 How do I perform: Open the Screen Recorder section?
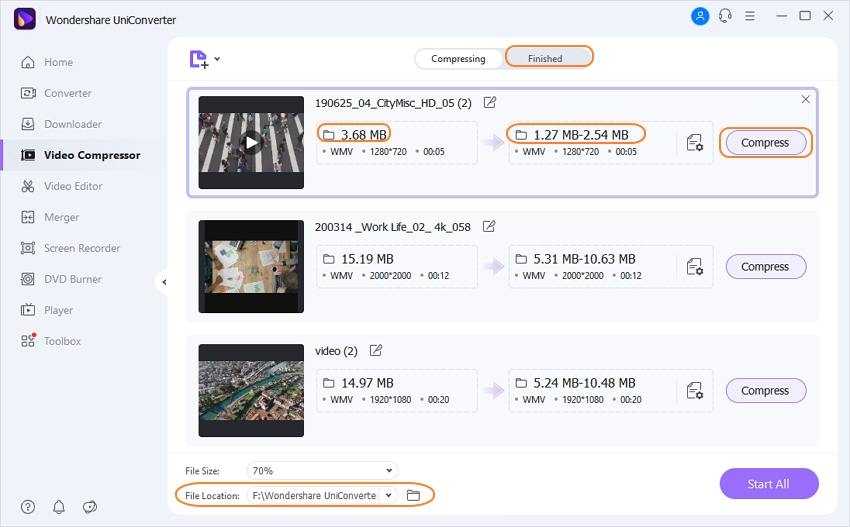pos(81,248)
